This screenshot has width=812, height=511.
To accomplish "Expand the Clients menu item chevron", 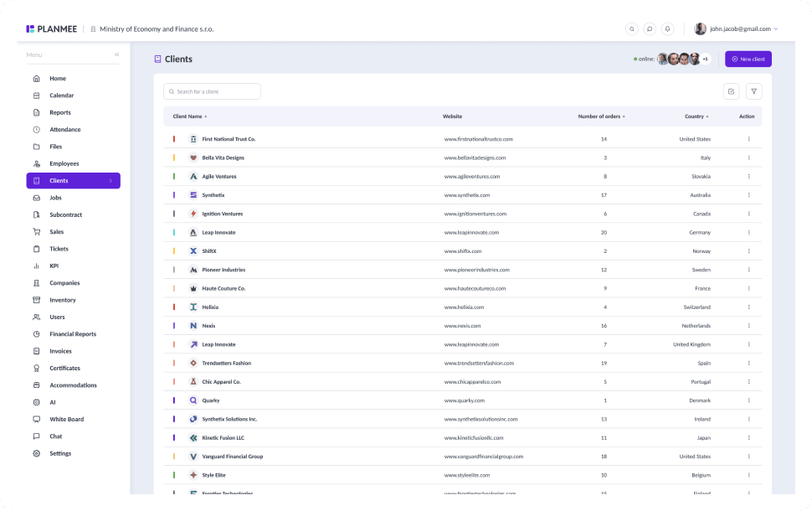I will click(x=110, y=180).
